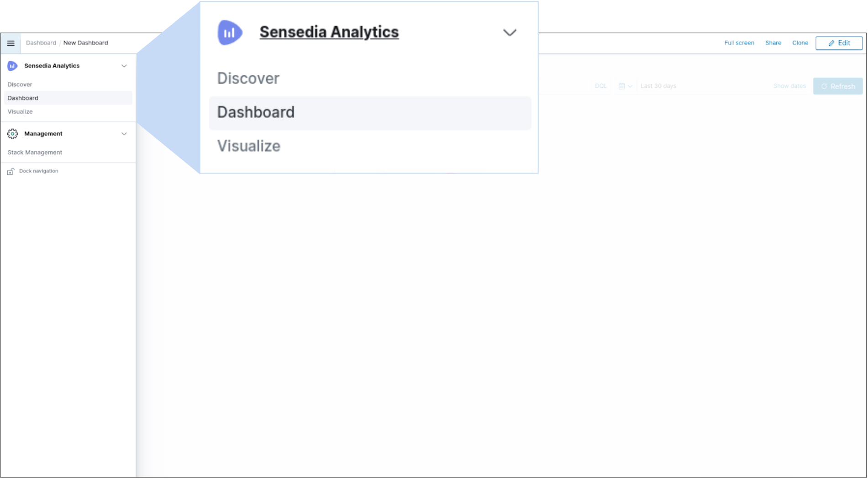Click the Management gear icon

12,134
